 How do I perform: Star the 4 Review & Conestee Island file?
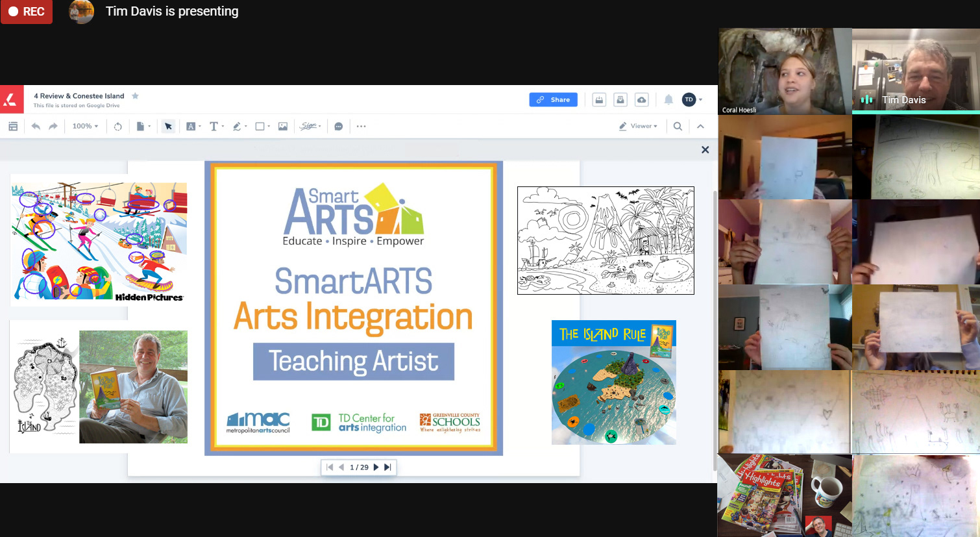(x=135, y=95)
